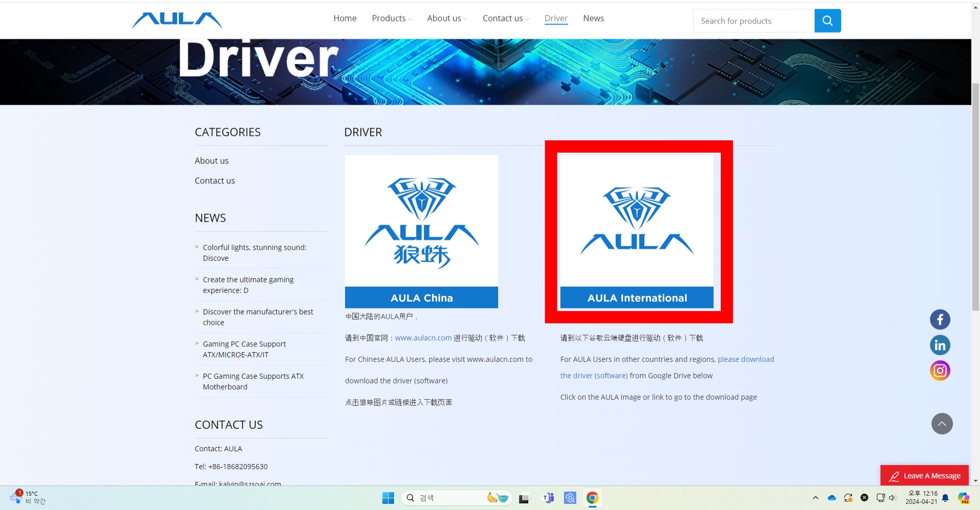Image resolution: width=980 pixels, height=510 pixels.
Task: Open news 'Gaming PC Case Support ATX/MICROE-ATX/IT'
Action: (244, 349)
